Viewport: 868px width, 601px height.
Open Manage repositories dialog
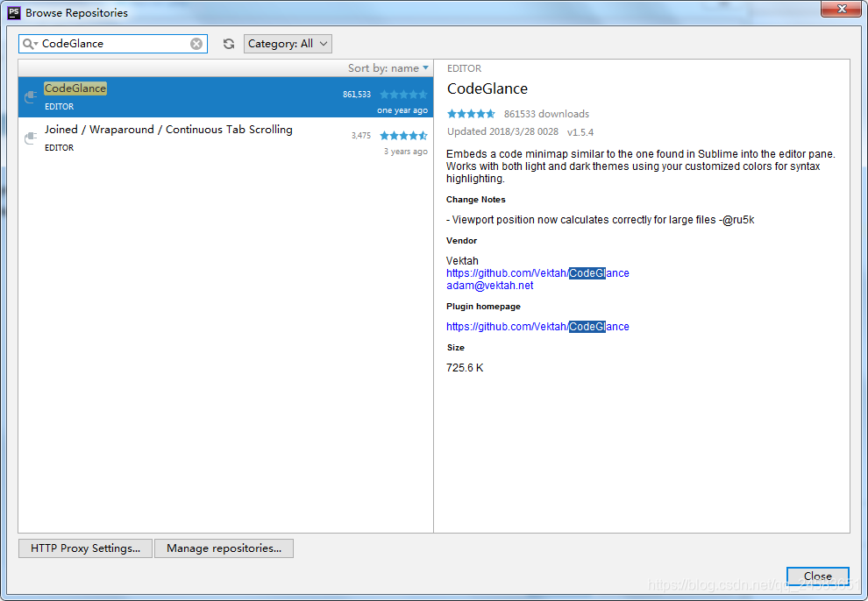pyautogui.click(x=224, y=548)
